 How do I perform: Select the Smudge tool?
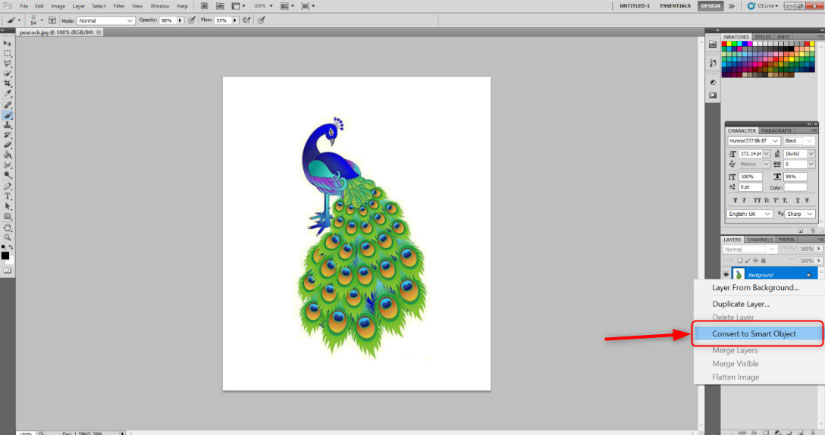point(7,165)
